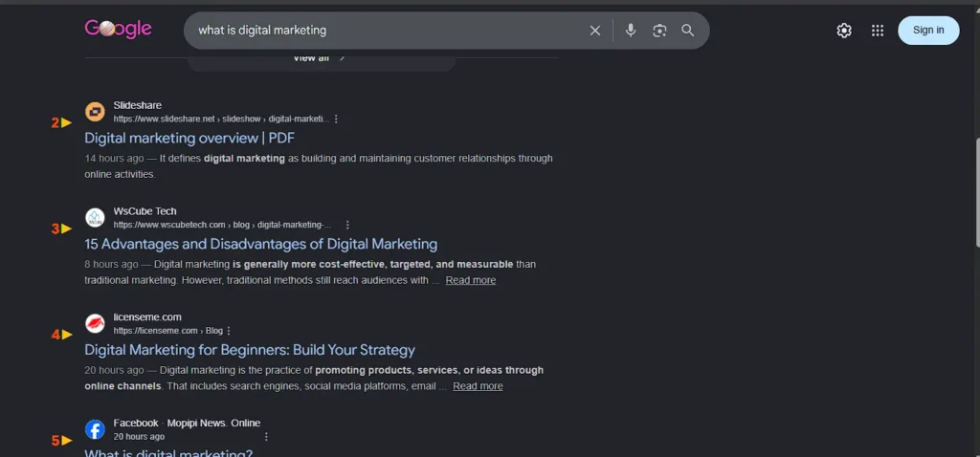The height and width of the screenshot is (457, 980).
Task: Click Read more in licenseme.com snippet
Action: pos(478,386)
